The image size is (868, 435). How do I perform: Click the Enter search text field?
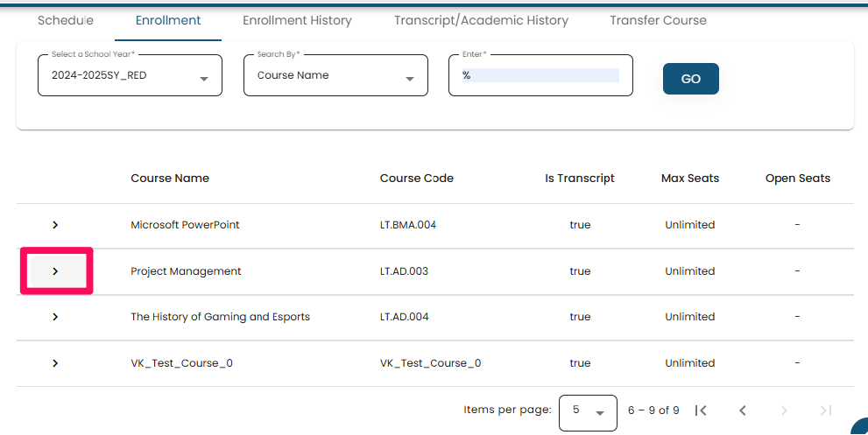pyautogui.click(x=540, y=76)
